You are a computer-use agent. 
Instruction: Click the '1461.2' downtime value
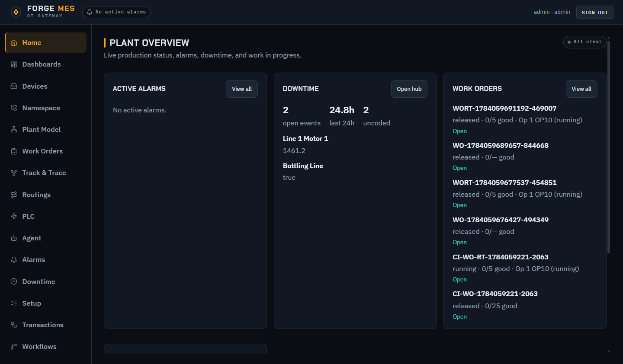click(x=294, y=151)
